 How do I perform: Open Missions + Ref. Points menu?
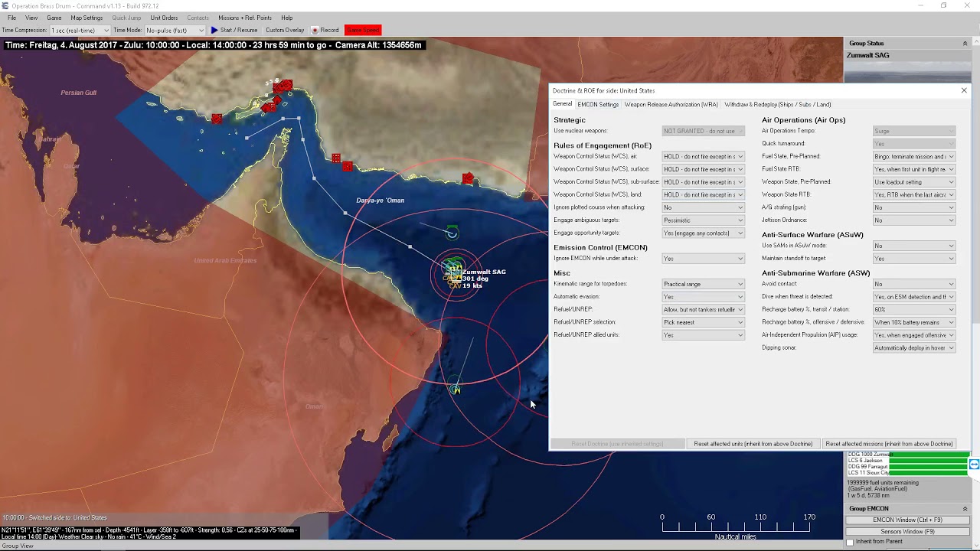tap(245, 18)
